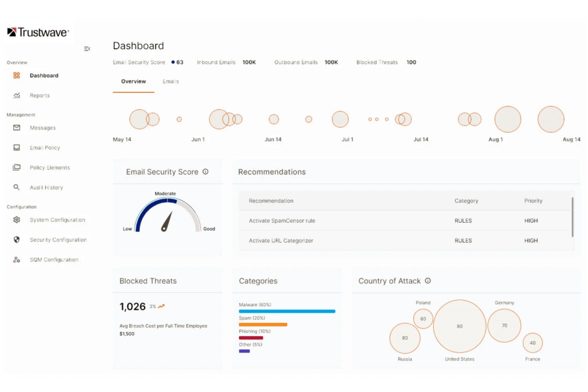Select the Email Policy icon
588x392 pixels.
[16, 147]
